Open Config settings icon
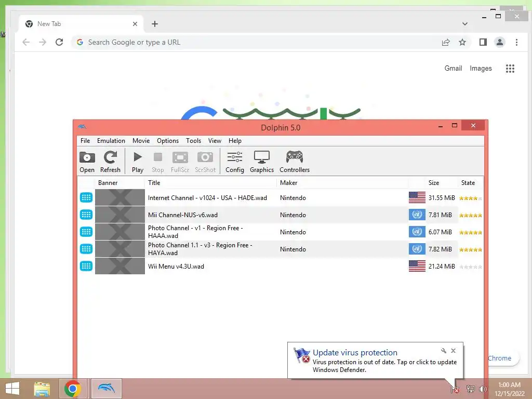The width and height of the screenshot is (532, 399). (x=234, y=162)
